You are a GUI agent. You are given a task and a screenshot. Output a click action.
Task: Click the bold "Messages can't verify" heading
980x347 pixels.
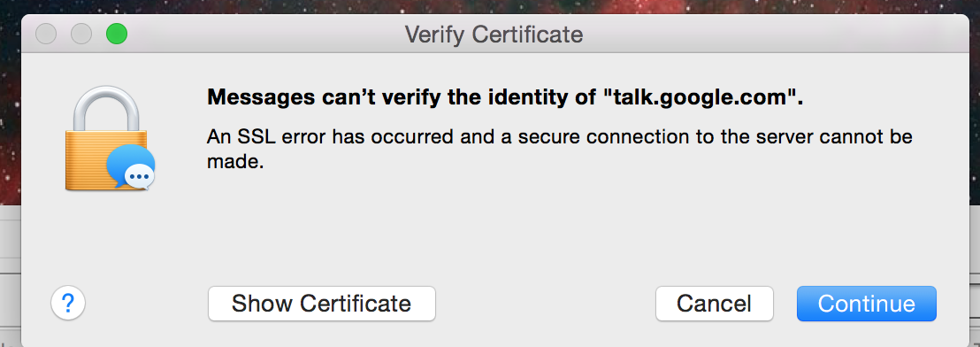[x=505, y=97]
